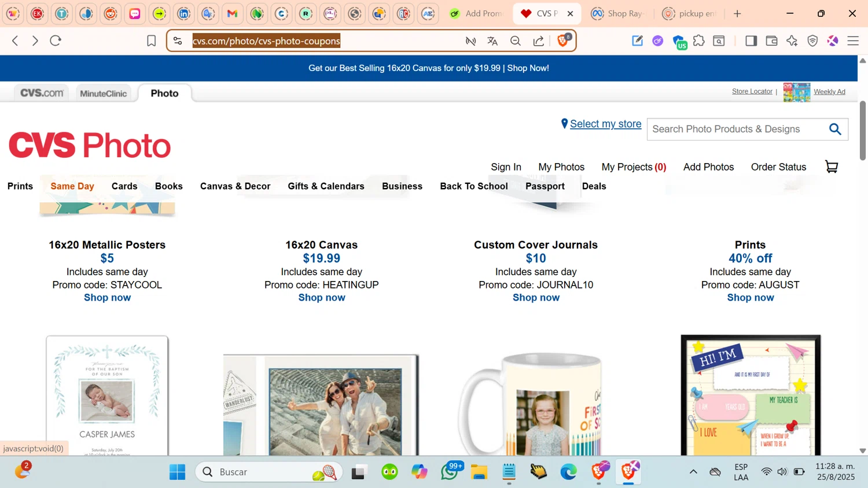Open My Photos
The image size is (868, 488).
point(561,167)
